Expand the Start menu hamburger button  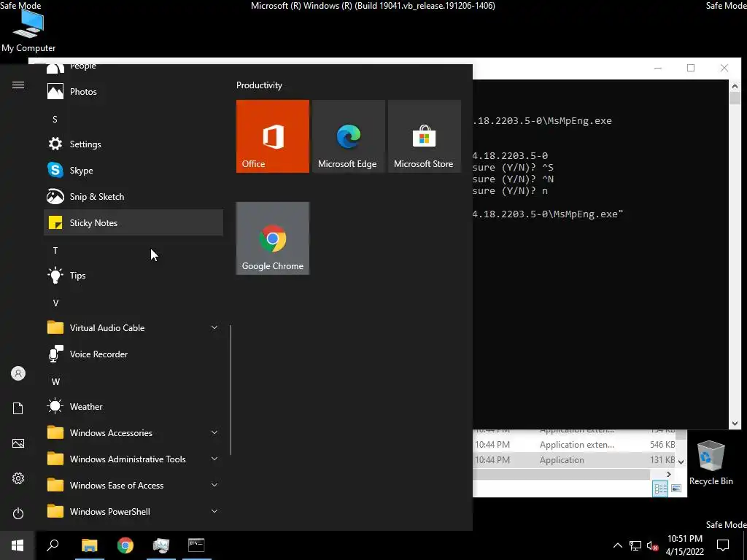(x=18, y=85)
